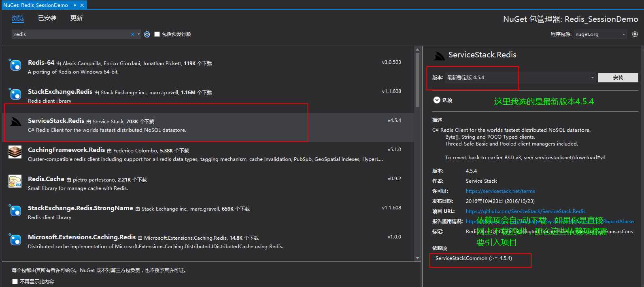Open package source settings gear
The height and width of the screenshot is (287, 644).
pyautogui.click(x=635, y=34)
